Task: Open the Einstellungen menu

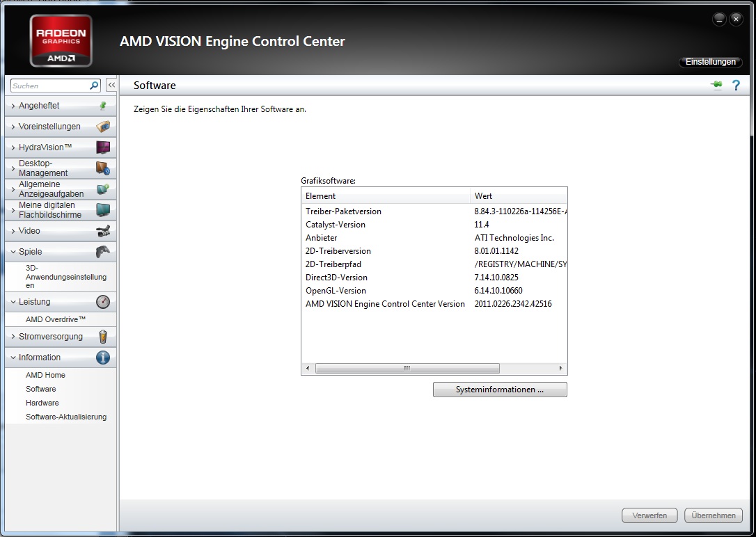Action: pos(711,62)
